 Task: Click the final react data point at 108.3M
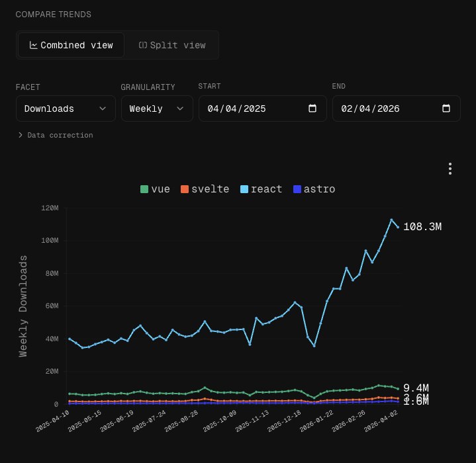(398, 227)
